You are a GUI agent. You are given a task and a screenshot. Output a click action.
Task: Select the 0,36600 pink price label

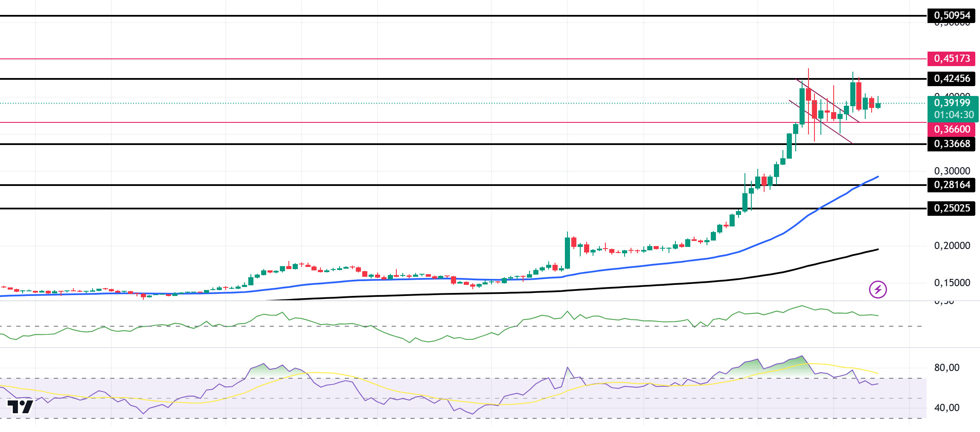(951, 129)
